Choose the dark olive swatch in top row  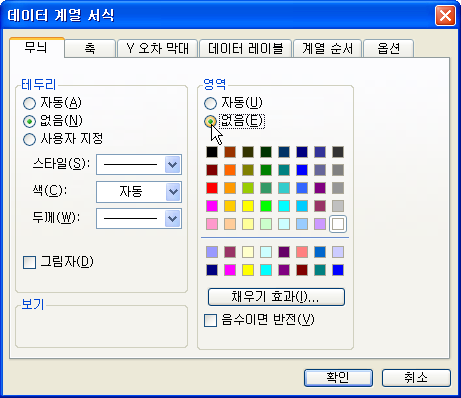click(248, 152)
